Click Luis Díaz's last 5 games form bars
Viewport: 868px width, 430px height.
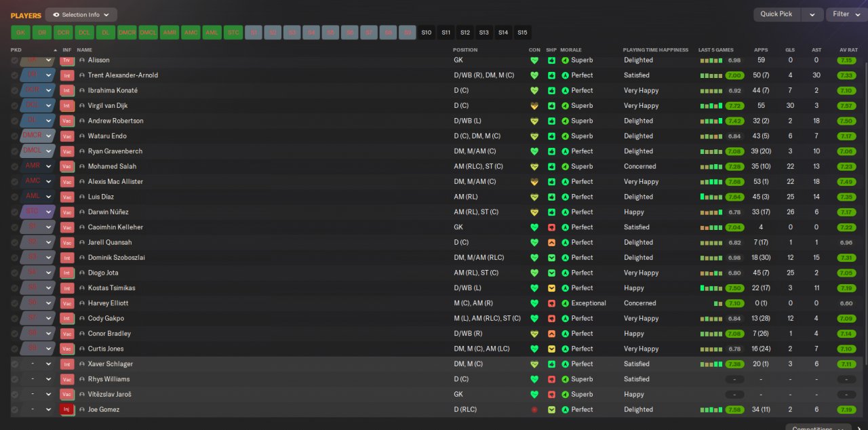711,197
